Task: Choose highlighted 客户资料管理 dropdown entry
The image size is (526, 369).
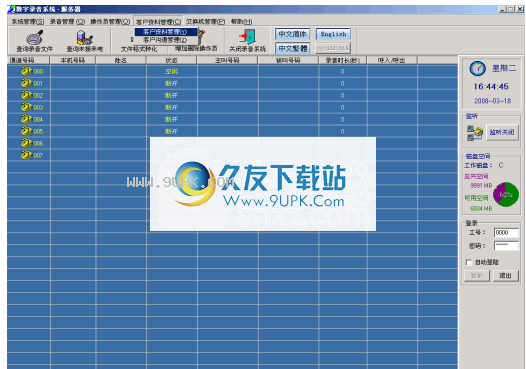Action: point(166,32)
